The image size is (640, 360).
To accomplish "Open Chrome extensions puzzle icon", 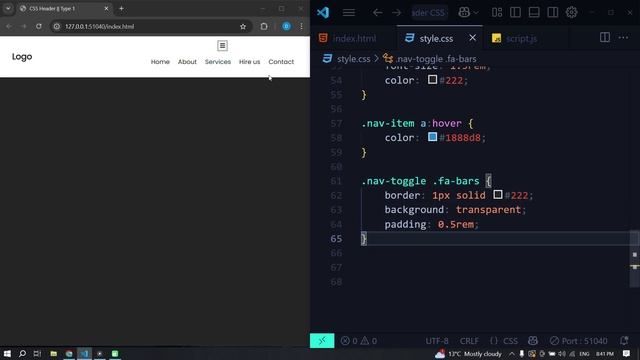I will tap(264, 27).
